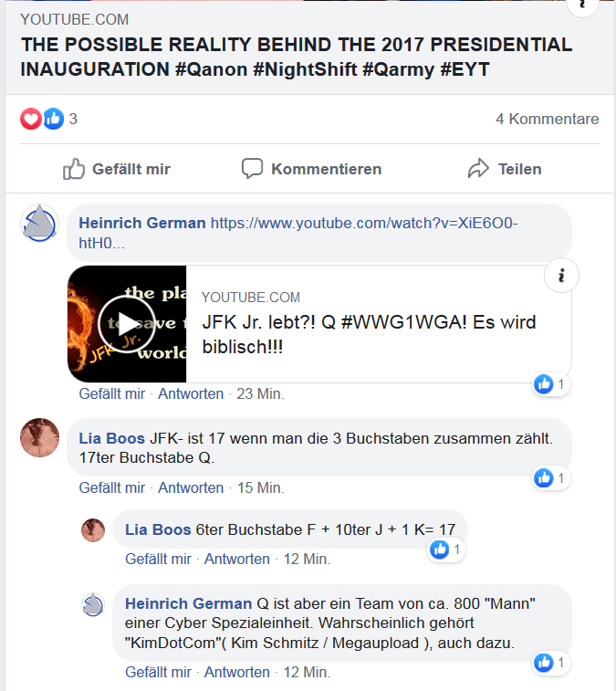616x691 pixels.
Task: Click the Gefällt mir thumbs-up button
Action: tap(116, 169)
